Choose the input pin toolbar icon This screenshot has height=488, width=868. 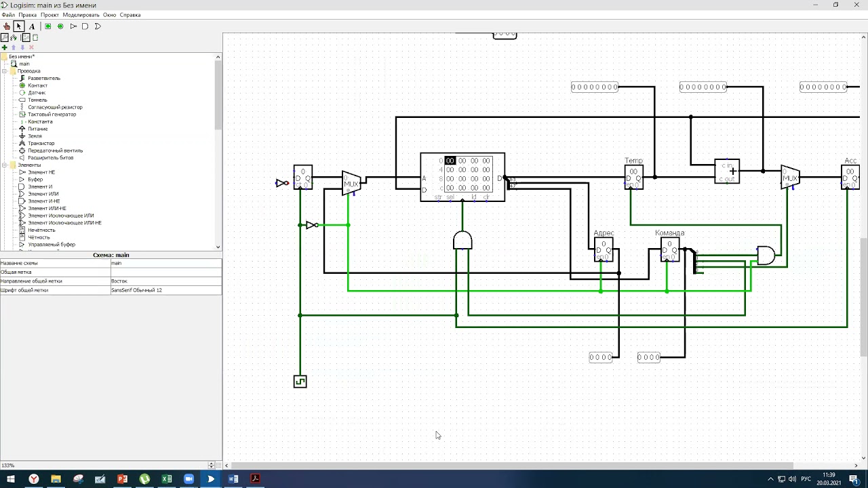[x=48, y=26]
